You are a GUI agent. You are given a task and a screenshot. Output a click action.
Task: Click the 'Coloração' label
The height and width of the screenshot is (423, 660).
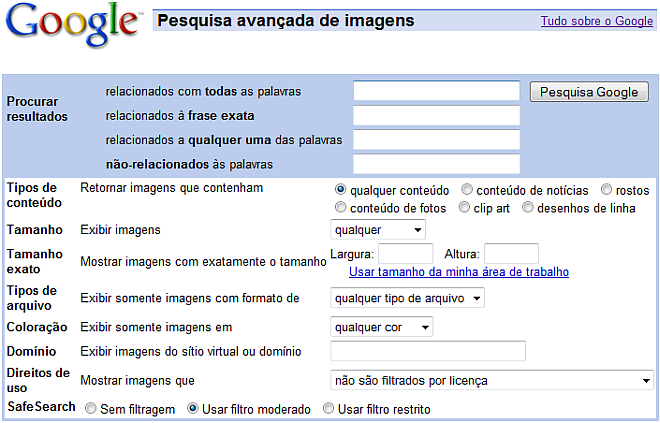click(x=37, y=327)
